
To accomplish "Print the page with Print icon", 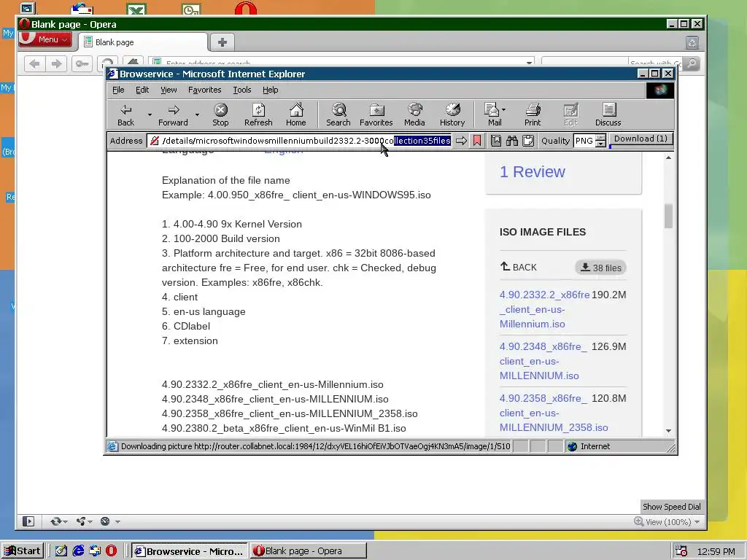I will pyautogui.click(x=533, y=114).
